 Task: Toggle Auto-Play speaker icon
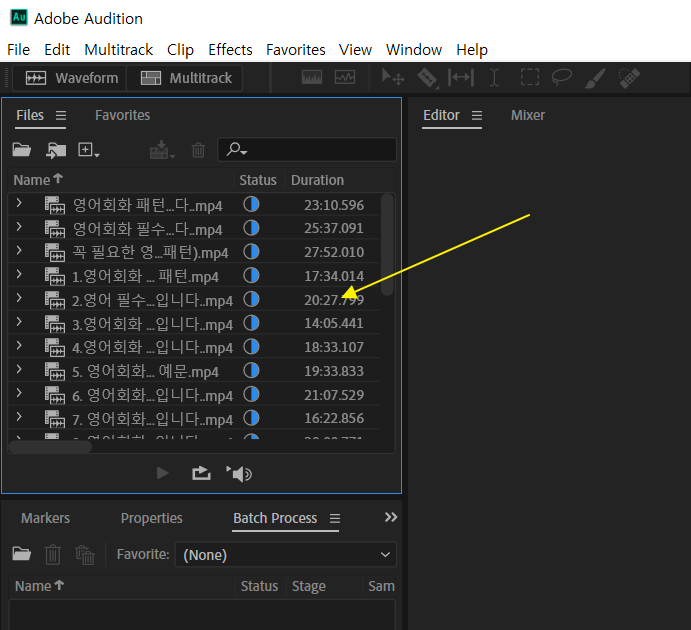[x=239, y=474]
